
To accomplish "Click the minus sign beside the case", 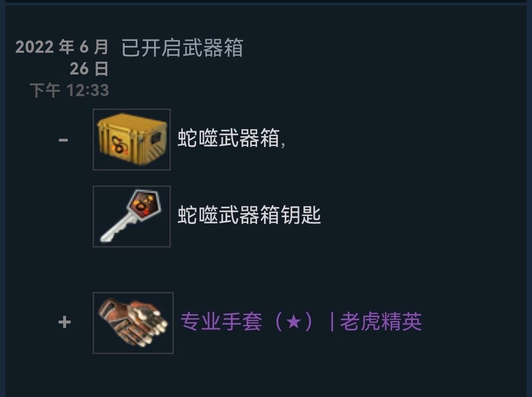I will [63, 140].
